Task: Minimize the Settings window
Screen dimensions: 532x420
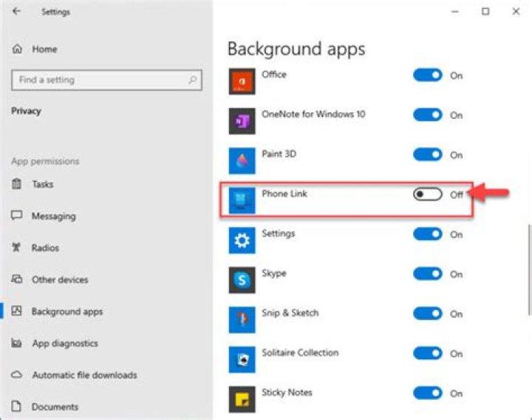Action: click(455, 12)
